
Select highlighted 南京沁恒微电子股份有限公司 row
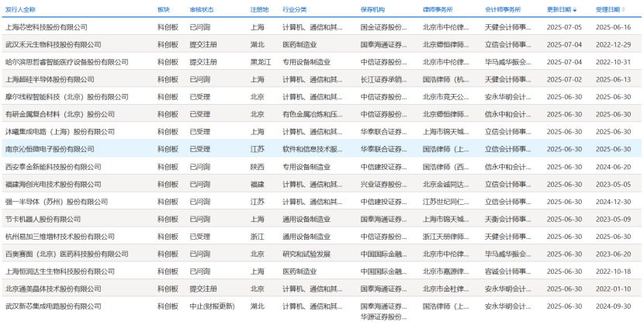[50, 149]
